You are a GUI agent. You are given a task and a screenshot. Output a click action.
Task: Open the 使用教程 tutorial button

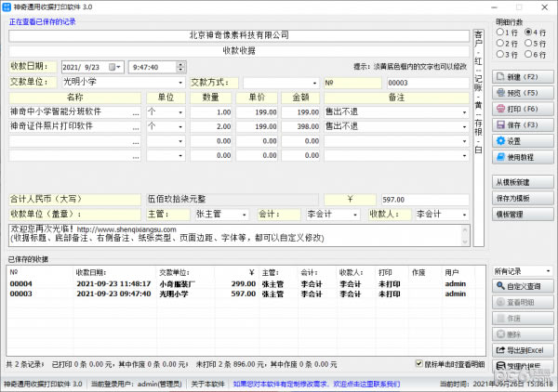click(522, 156)
